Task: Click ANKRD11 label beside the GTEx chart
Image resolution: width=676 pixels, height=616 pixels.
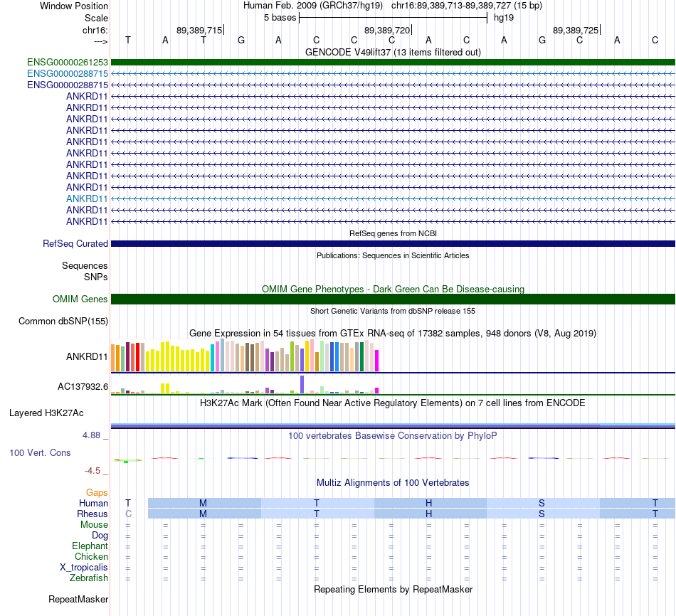Action: (87, 357)
